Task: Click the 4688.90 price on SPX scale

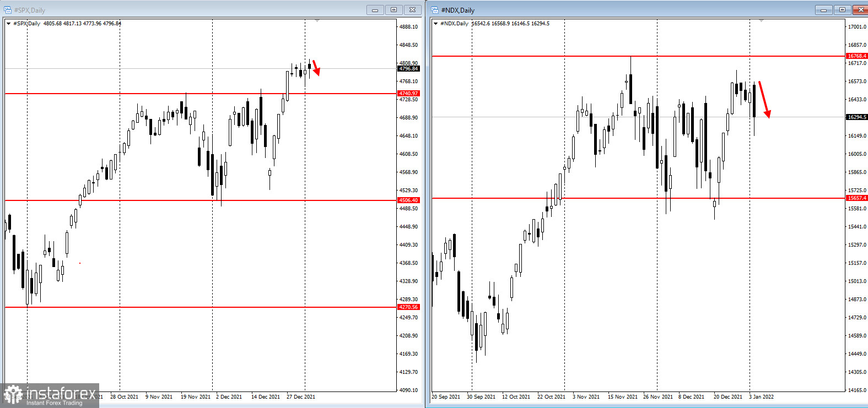Action: (408, 118)
